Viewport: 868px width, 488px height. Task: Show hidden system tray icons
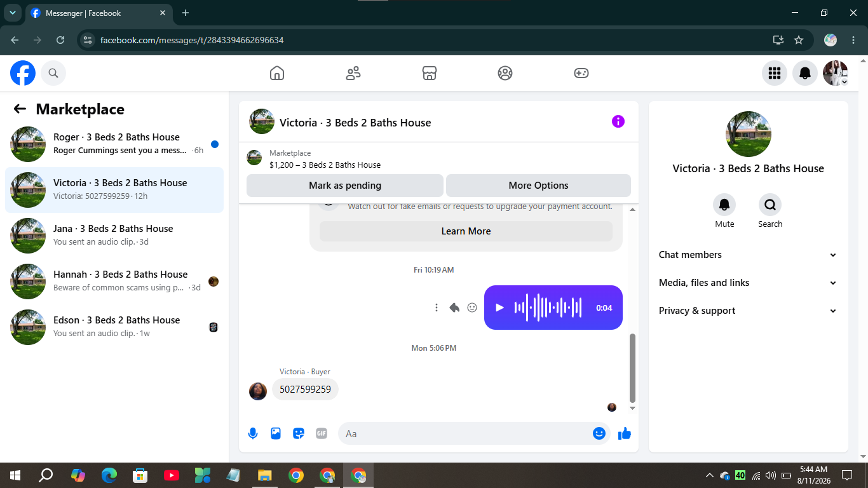[710, 475]
